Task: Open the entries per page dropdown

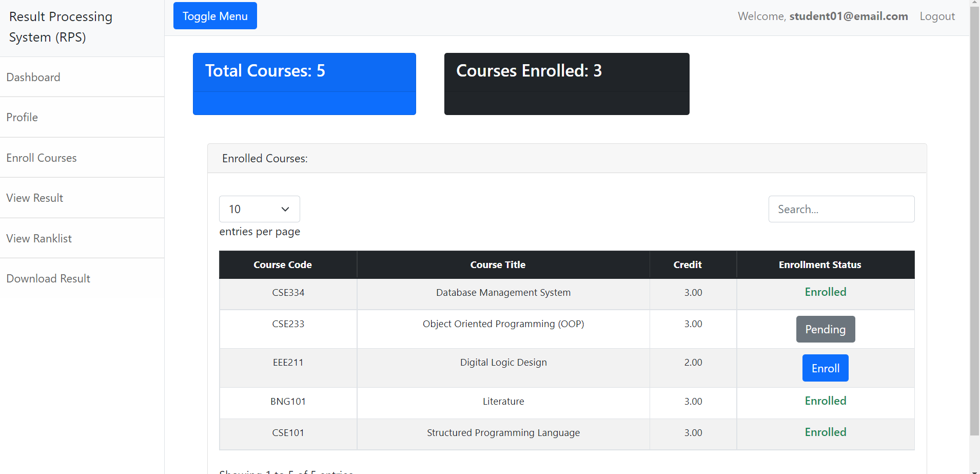Action: click(x=259, y=209)
